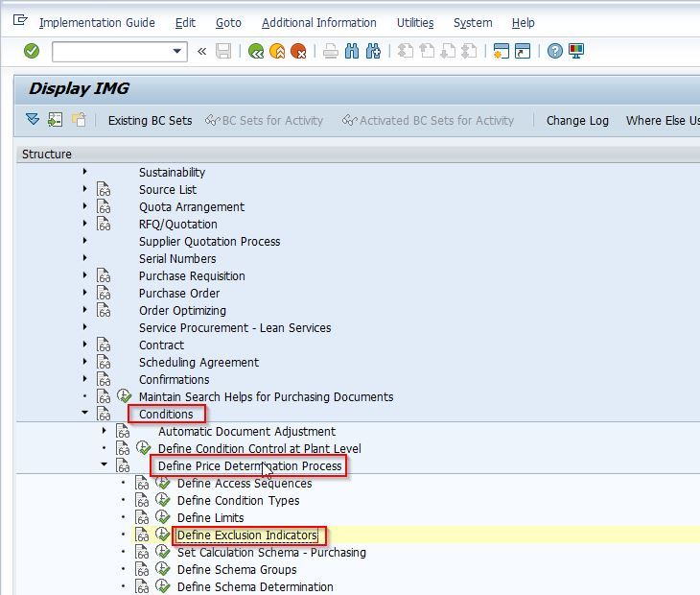Screen dimensions: 700x595
Task: Open the command field dropdown arrow
Action: [x=177, y=51]
